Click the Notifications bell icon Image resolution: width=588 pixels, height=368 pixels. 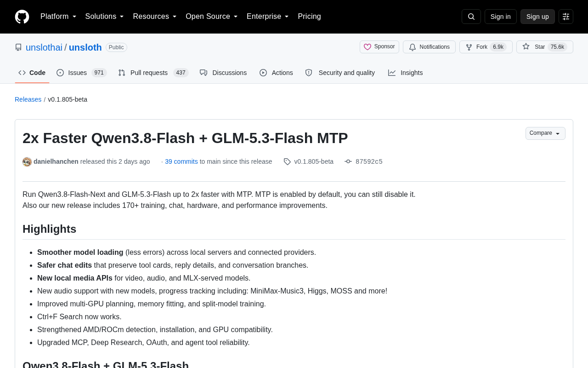[413, 47]
